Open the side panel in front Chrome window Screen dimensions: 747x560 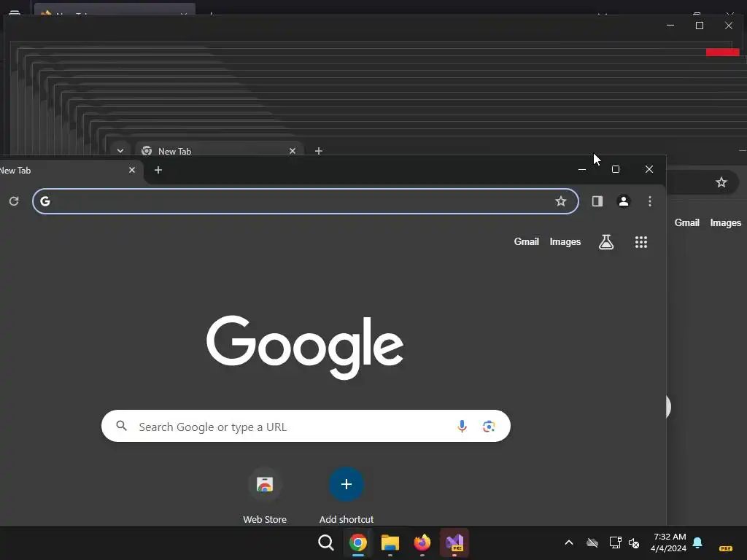[x=597, y=201]
